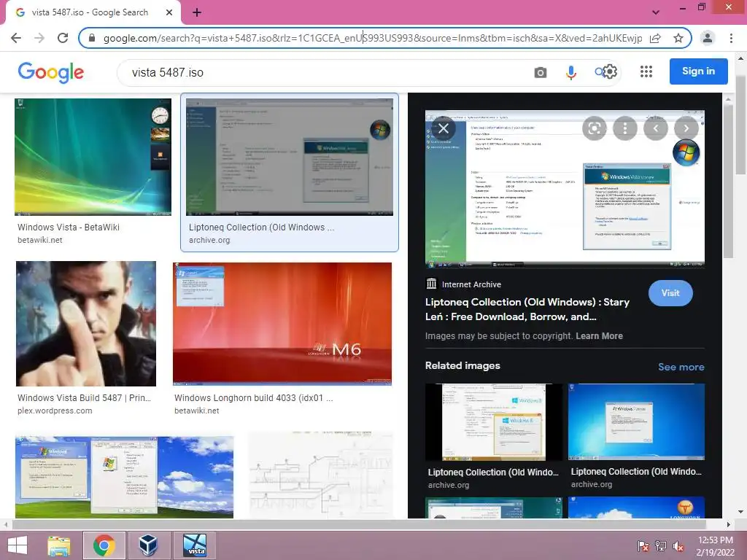Open the Learn More copyright link
The height and width of the screenshot is (560, 747).
(x=599, y=336)
